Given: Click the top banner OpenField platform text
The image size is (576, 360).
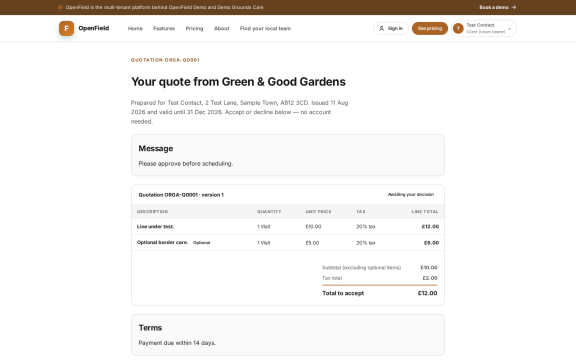Looking at the screenshot, I should click(164, 7).
